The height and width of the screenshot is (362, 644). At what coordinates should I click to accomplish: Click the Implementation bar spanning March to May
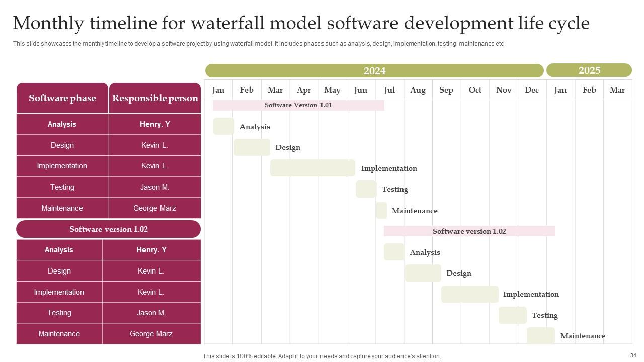[x=312, y=168]
